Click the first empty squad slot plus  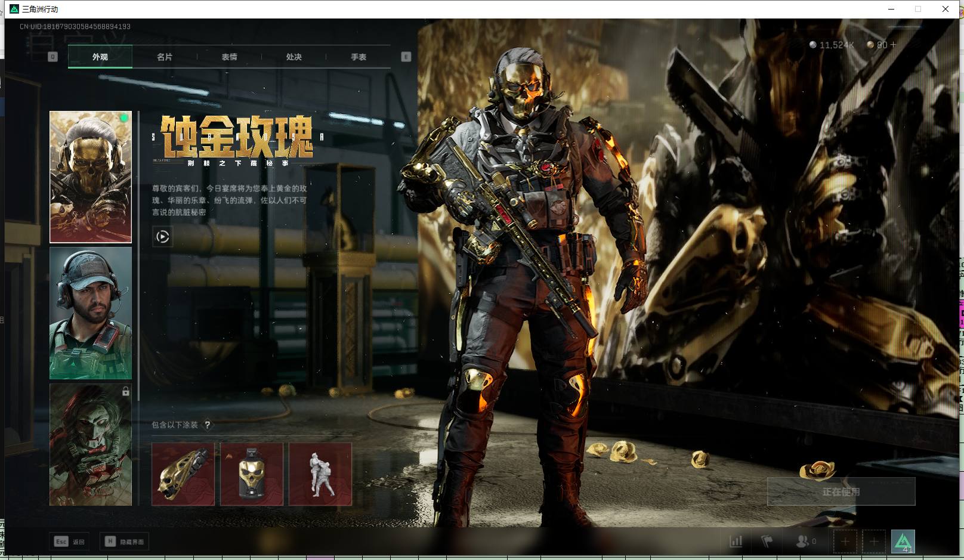845,542
